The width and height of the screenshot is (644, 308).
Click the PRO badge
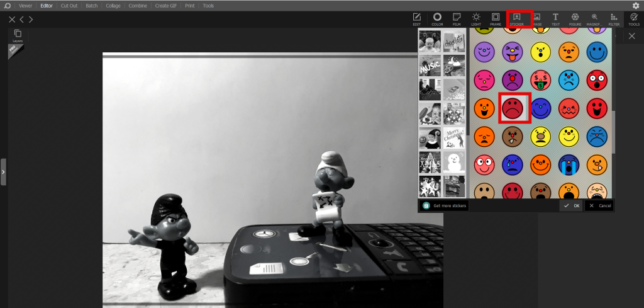(x=14, y=49)
